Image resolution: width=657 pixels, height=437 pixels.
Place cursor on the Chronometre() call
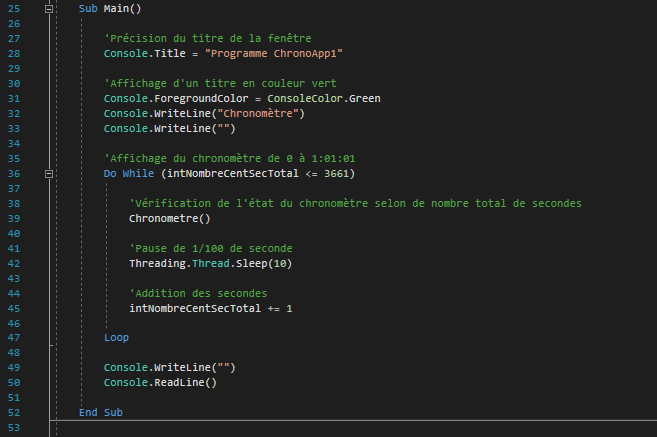170,219
